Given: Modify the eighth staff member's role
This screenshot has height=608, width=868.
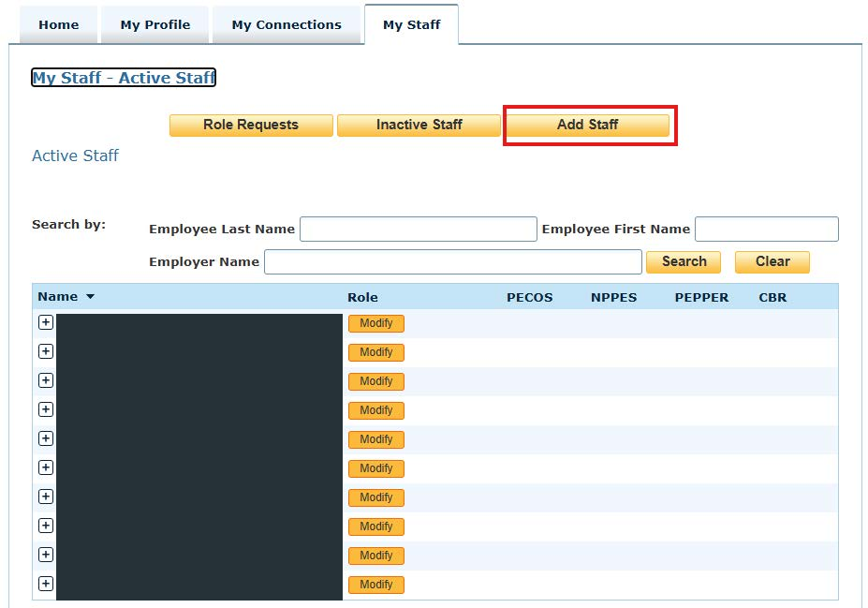Looking at the screenshot, I should click(x=376, y=526).
